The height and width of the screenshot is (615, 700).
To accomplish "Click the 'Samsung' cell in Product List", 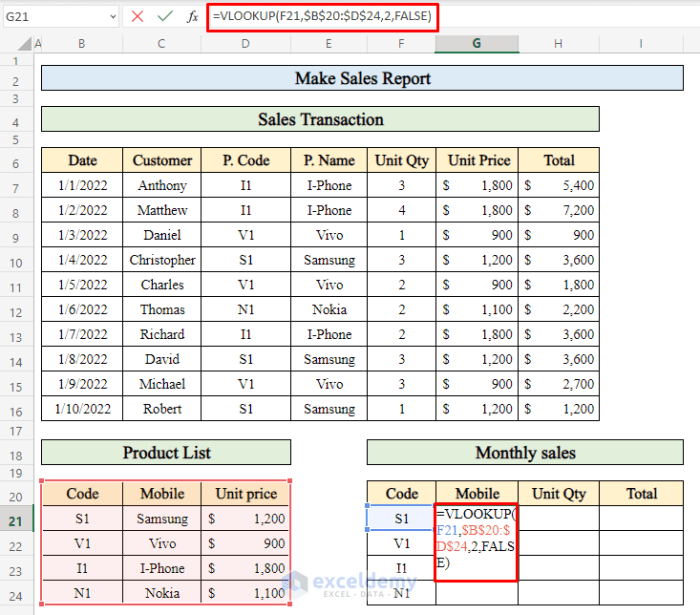I will (x=162, y=519).
